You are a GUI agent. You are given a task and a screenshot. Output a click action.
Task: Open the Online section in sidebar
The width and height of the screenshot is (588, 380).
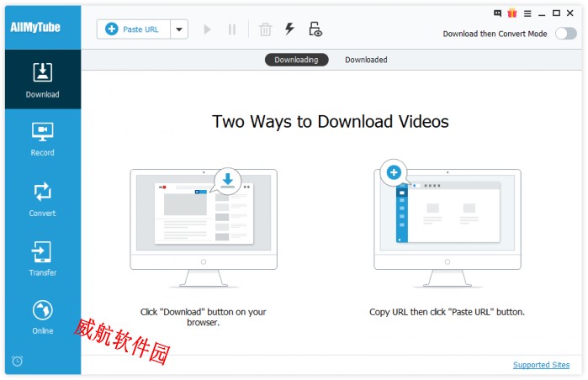click(x=42, y=317)
